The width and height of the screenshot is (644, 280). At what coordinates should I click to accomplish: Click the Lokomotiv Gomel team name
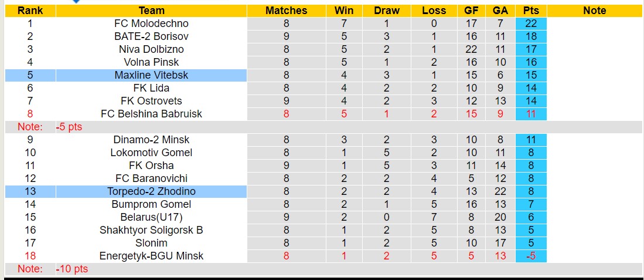[x=151, y=153]
